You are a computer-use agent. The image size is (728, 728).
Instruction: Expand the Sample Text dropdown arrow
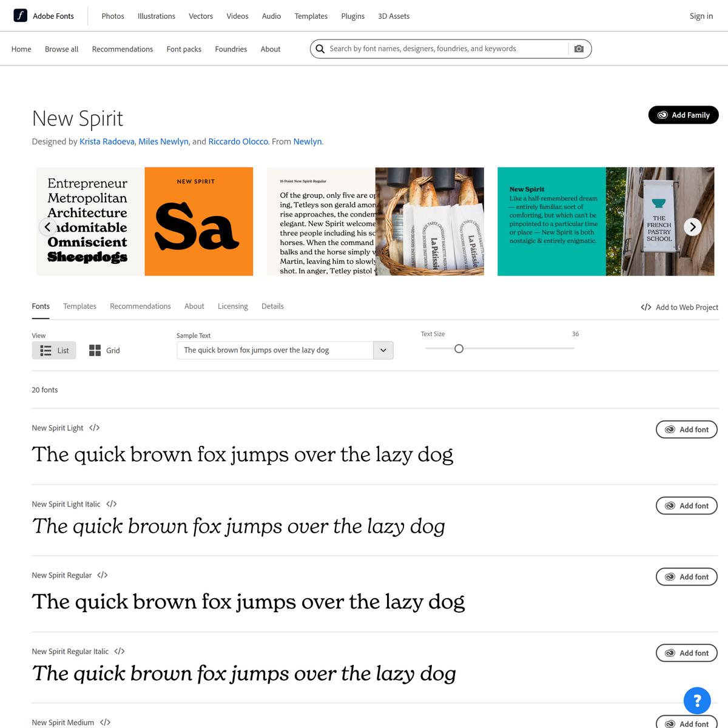pyautogui.click(x=383, y=351)
